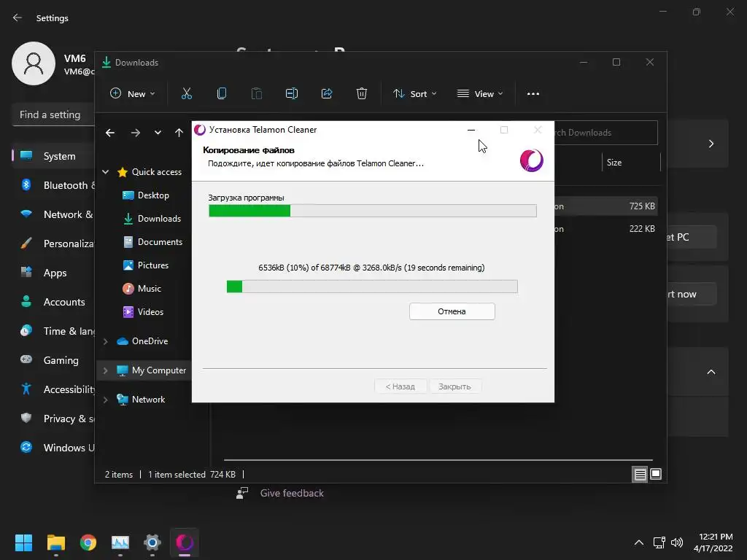
Task: Go back in Settings window
Action: click(x=18, y=17)
